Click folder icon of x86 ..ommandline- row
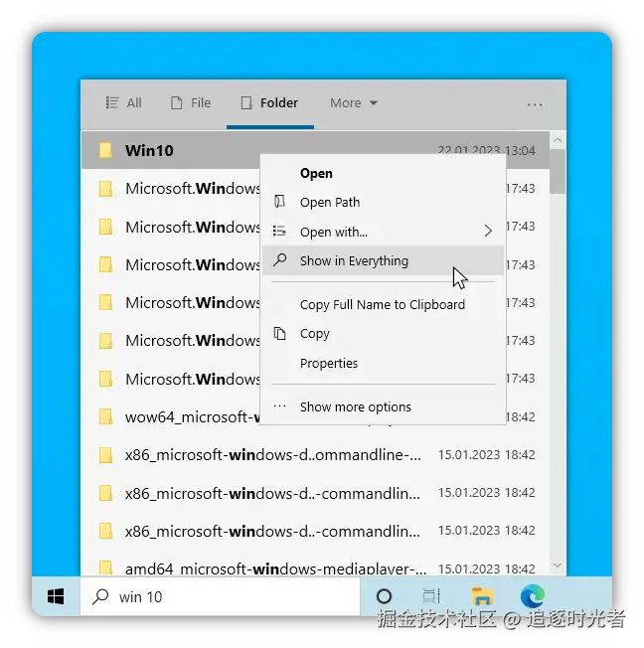 click(x=105, y=455)
